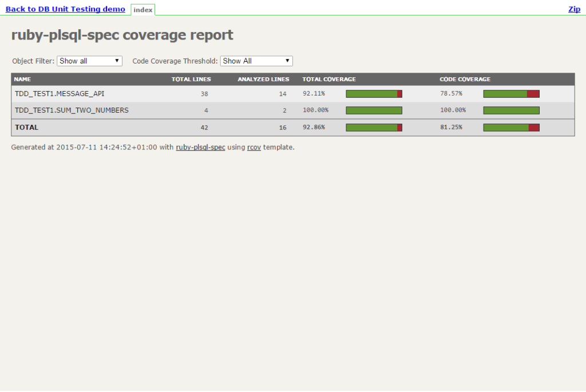Click the ruby-plsql-spec coverage report heading
Screen dimensions: 586x392
(x=122, y=35)
